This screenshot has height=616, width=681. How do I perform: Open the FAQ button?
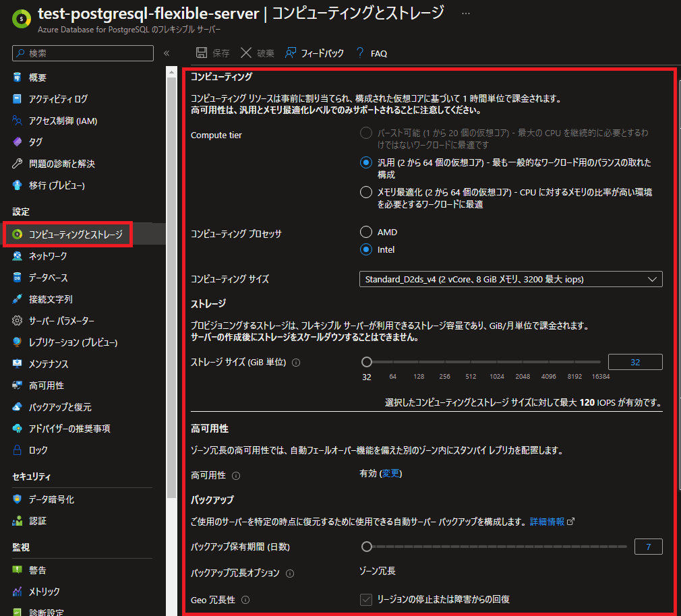coord(372,53)
